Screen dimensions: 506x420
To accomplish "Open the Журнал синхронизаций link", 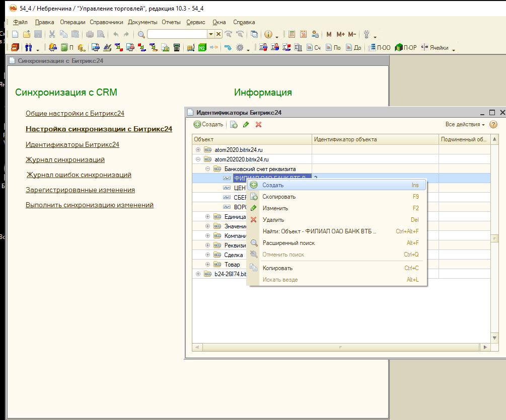I will pyautogui.click(x=65, y=159).
